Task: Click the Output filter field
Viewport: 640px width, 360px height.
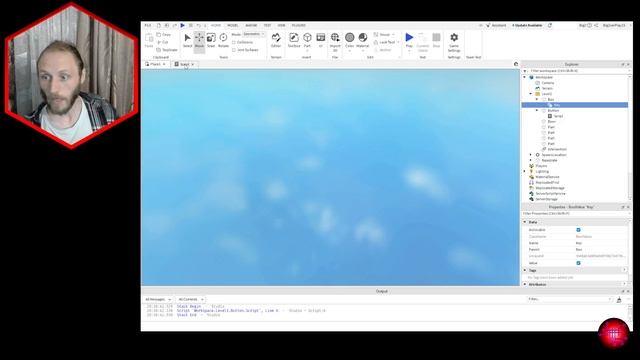Action: 569,300
